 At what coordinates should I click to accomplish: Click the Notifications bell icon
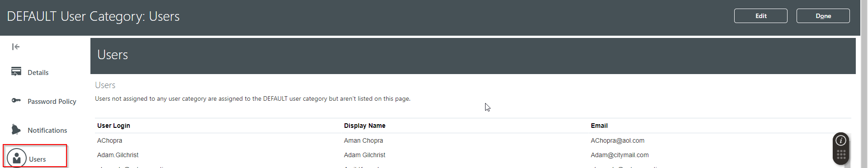[16, 130]
